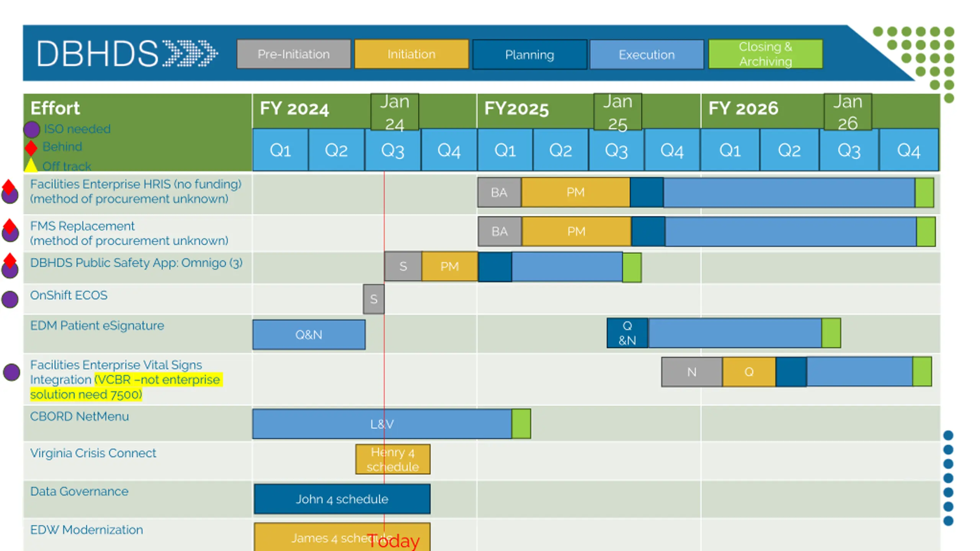Select the John 4 schedule bar

coord(342,499)
